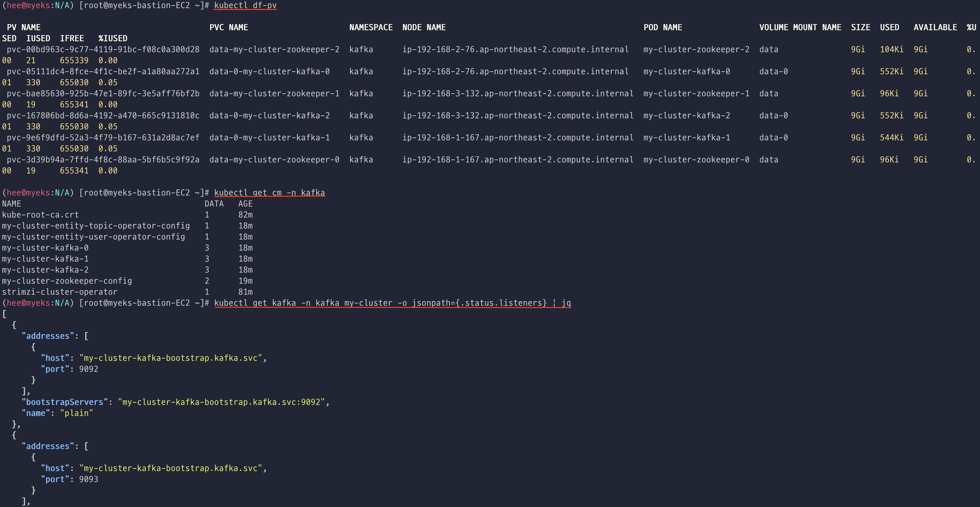This screenshot has height=507, width=980.
Task: Select PV name pvc-3d39b94a-7ffd-4f8c-88aa-5bf6b5c9f92a
Action: [x=103, y=160]
